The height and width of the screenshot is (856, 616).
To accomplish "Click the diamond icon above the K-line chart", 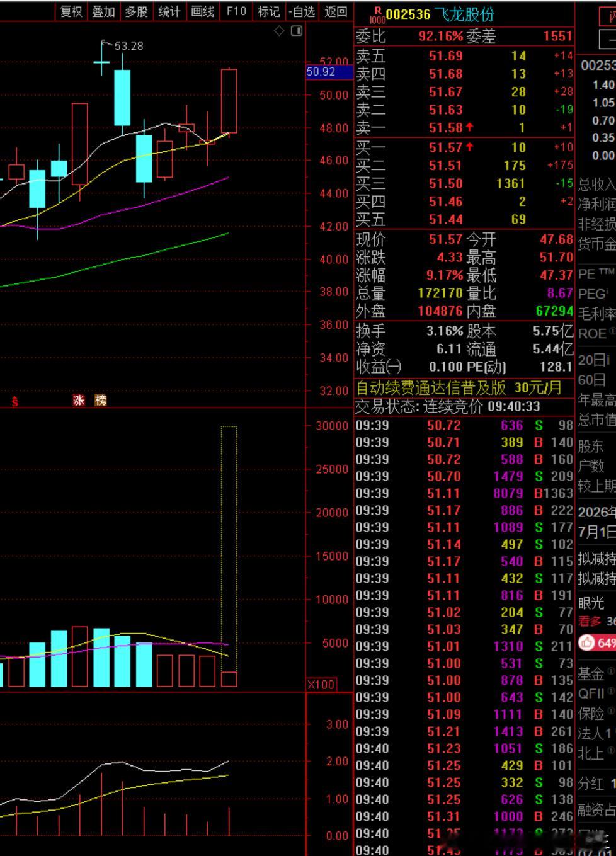I will 280,31.
